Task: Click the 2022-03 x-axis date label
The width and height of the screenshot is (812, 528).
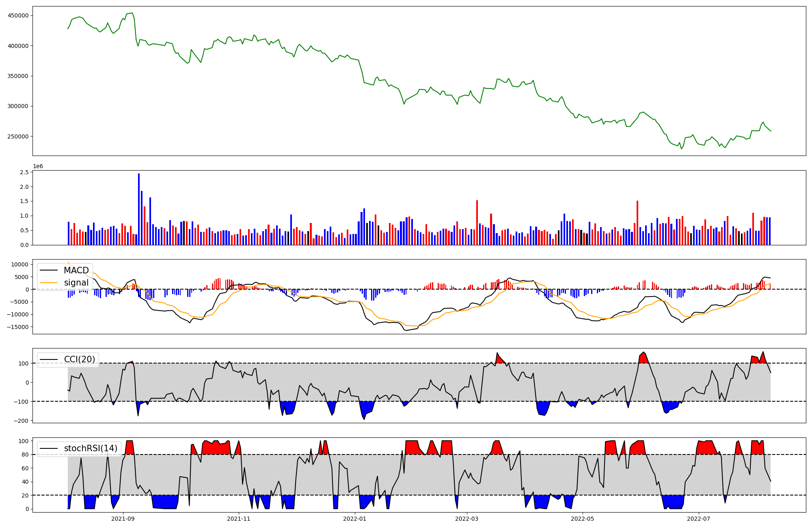Action: (x=467, y=519)
